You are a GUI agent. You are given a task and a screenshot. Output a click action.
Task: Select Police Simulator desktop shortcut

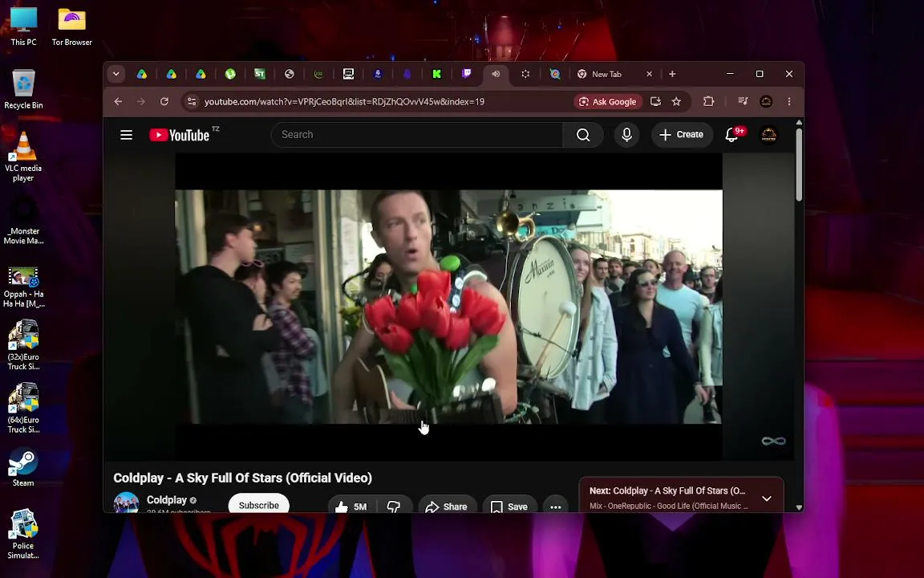(x=23, y=534)
